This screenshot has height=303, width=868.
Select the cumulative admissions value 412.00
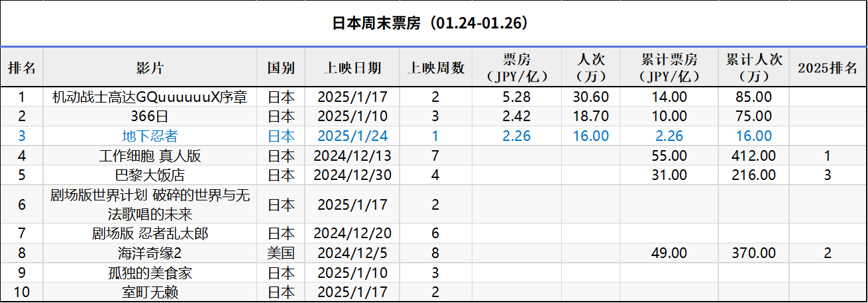click(754, 156)
